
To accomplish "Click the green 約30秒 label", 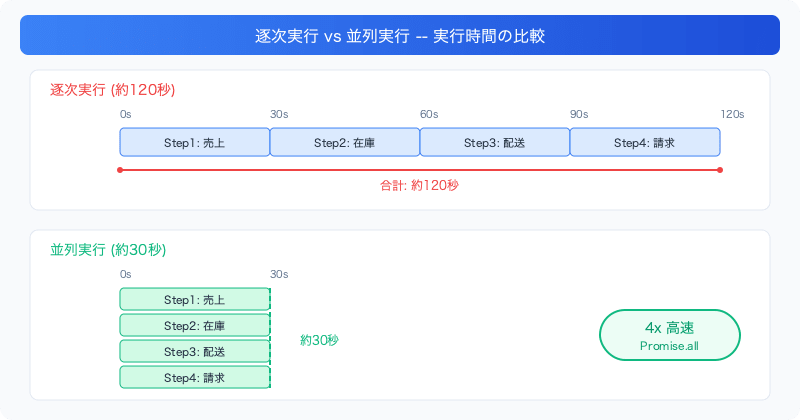I will [319, 340].
